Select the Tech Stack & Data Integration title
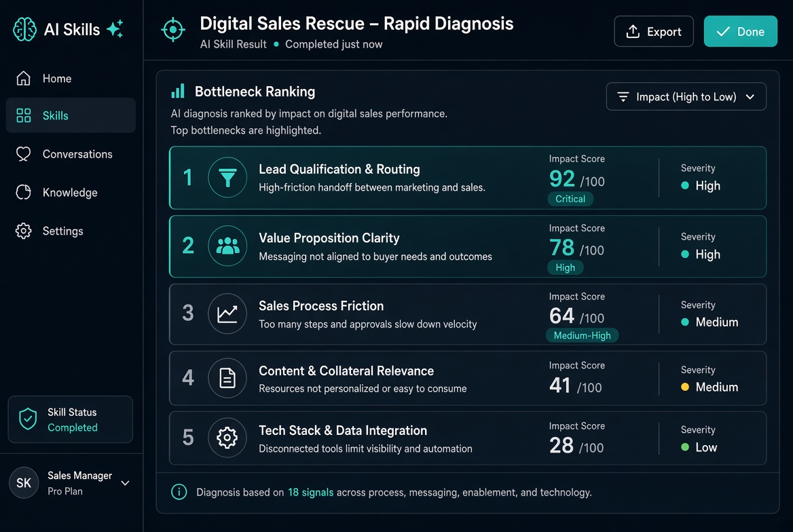This screenshot has width=793, height=532. [343, 430]
